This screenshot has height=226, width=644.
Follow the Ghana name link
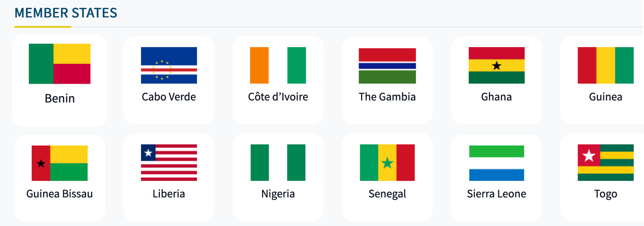coord(496,97)
